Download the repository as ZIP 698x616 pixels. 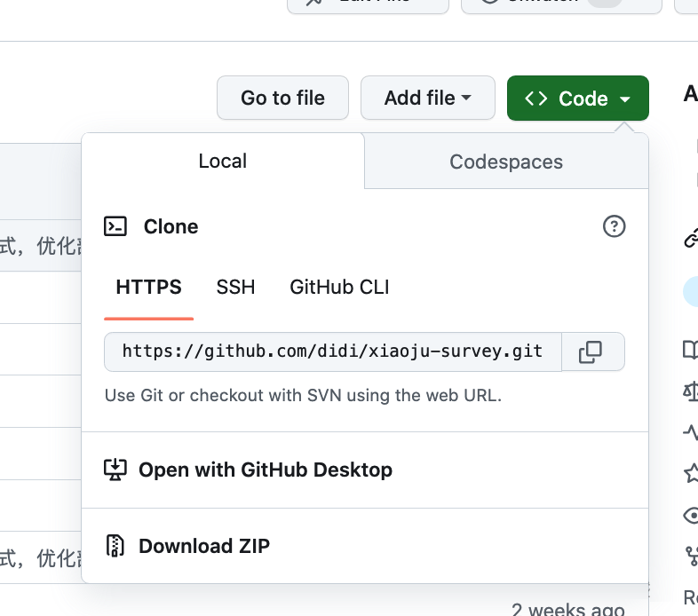point(203,546)
